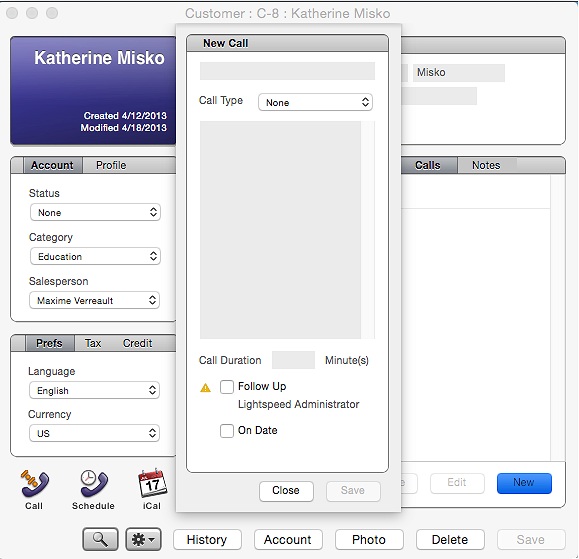This screenshot has width=579, height=559.
Task: Click the Call Duration minutes field
Action: 293,360
